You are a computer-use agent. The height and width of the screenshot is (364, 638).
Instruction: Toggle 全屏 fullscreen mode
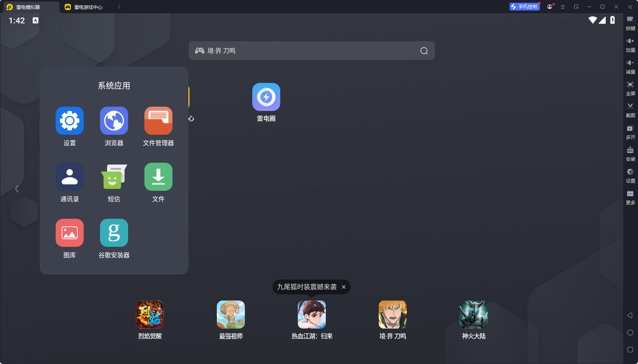[x=630, y=88]
